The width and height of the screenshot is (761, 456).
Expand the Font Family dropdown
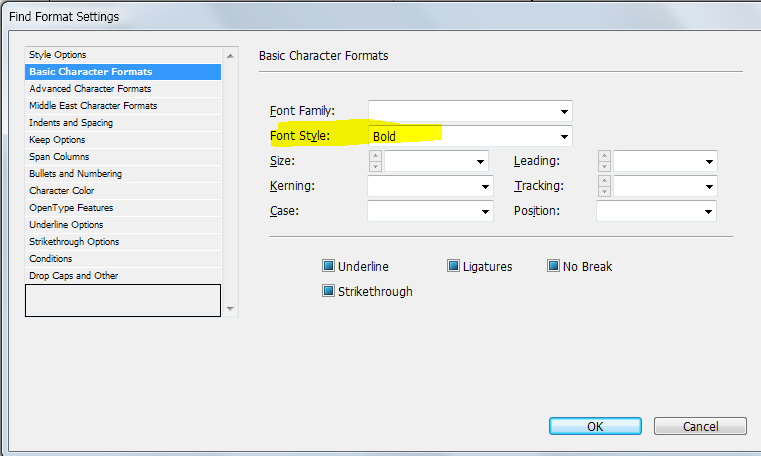[x=564, y=112]
